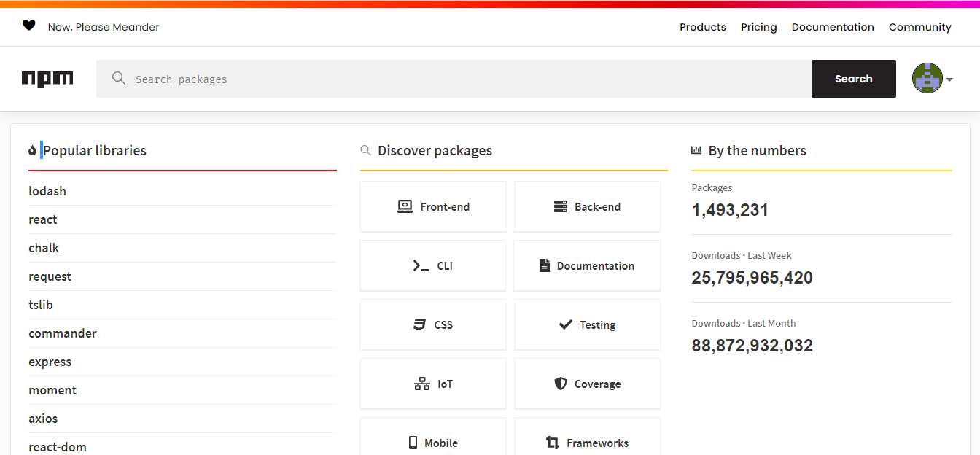Click the CSS3 shield icon
980x455 pixels.
[x=419, y=324]
